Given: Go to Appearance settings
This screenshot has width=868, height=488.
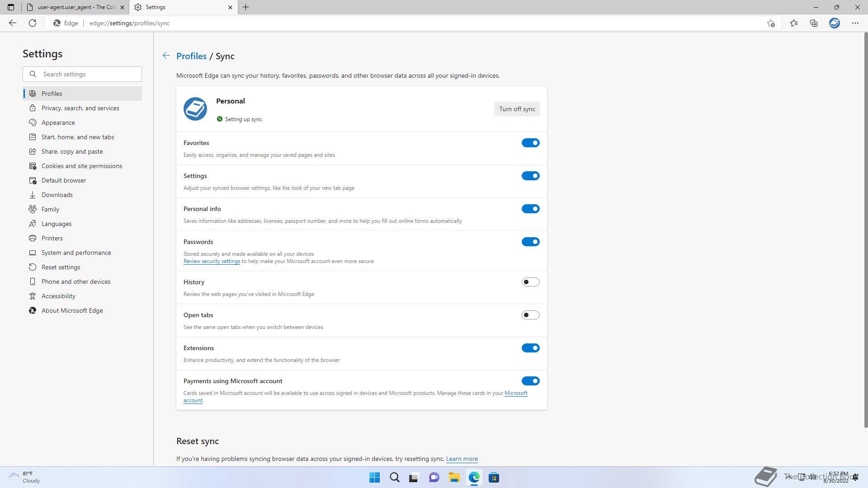Looking at the screenshot, I should tap(82, 122).
